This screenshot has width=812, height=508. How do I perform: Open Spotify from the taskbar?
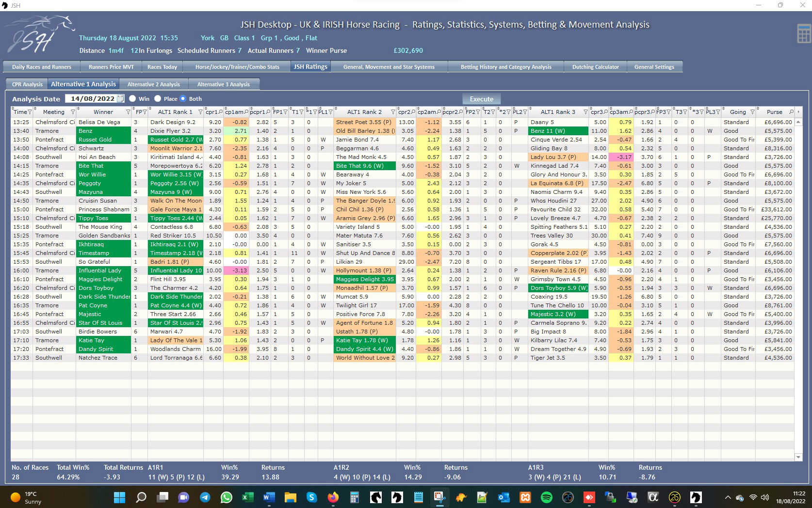[546, 497]
